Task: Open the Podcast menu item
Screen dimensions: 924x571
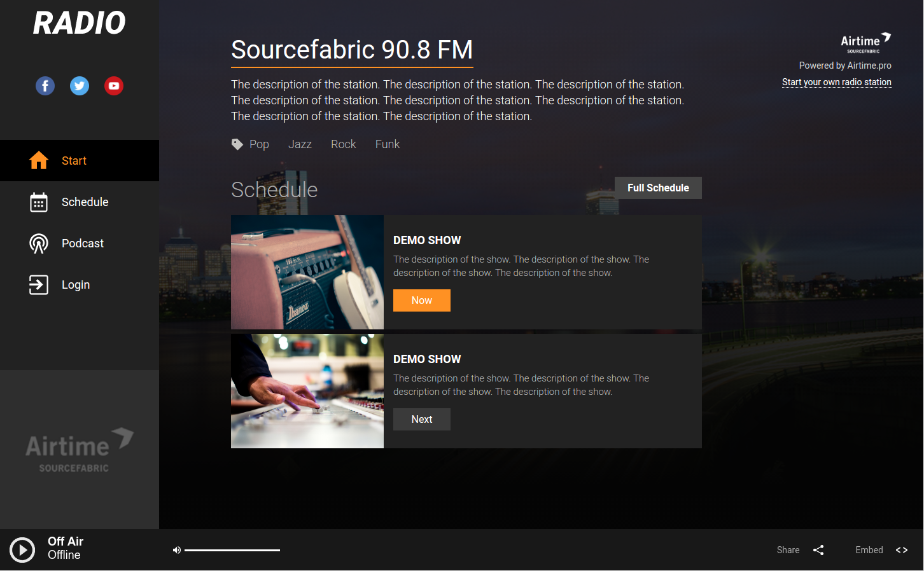Action: click(80, 244)
